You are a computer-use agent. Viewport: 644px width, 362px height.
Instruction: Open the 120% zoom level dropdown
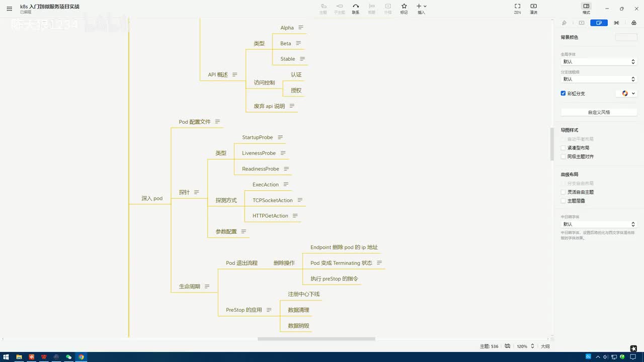pyautogui.click(x=525, y=346)
